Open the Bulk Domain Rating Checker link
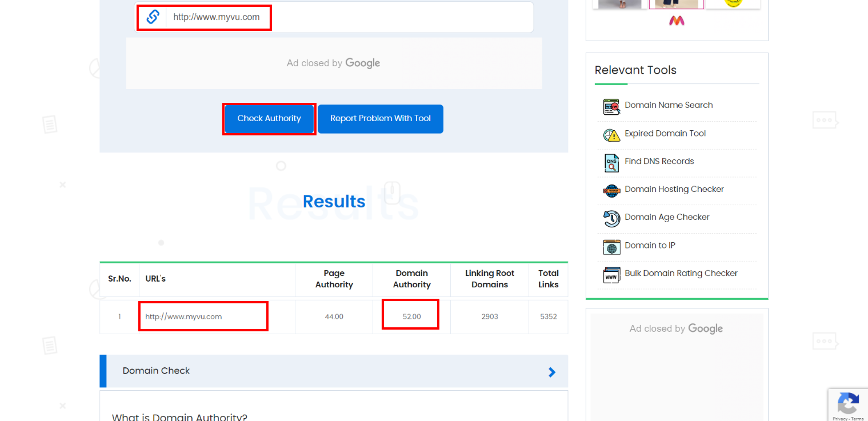This screenshot has height=421, width=868. pyautogui.click(x=681, y=273)
